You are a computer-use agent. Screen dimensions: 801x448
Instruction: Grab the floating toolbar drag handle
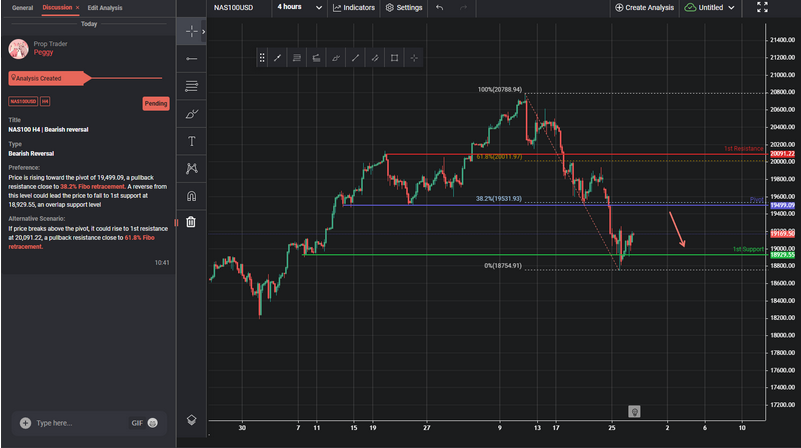[262, 58]
